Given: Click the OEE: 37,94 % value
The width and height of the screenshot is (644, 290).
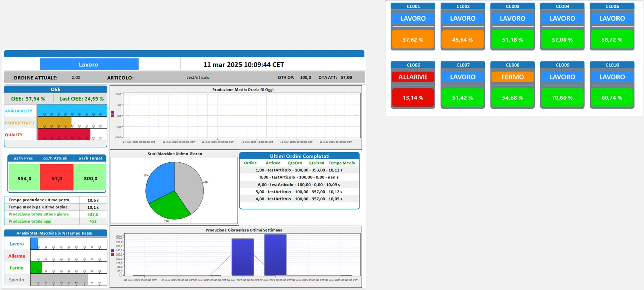Looking at the screenshot, I should click(28, 99).
